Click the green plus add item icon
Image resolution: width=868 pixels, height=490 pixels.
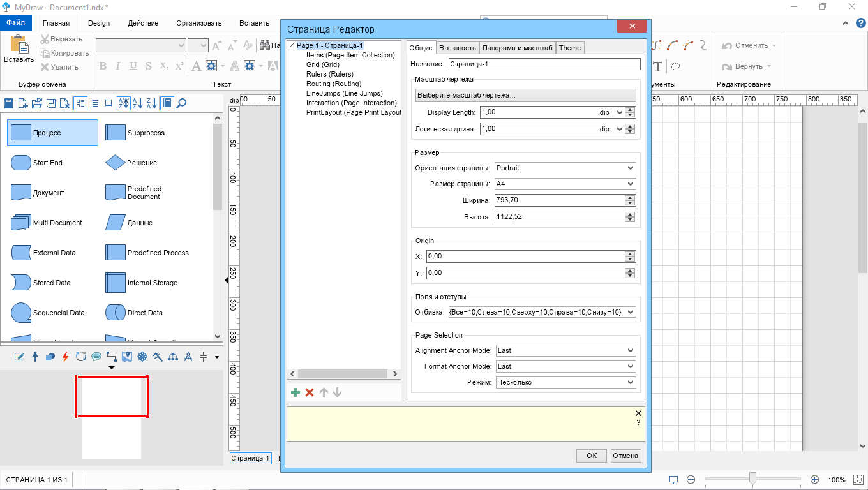pyautogui.click(x=295, y=392)
